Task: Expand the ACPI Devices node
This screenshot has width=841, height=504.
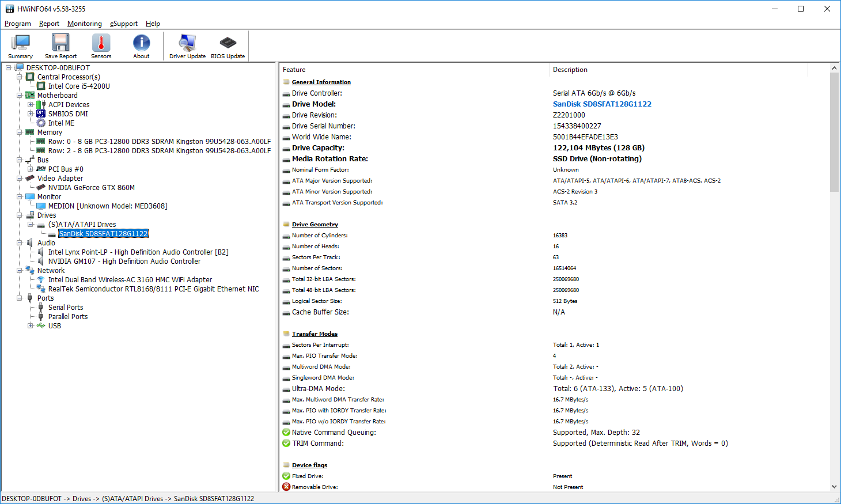Action: [x=31, y=104]
